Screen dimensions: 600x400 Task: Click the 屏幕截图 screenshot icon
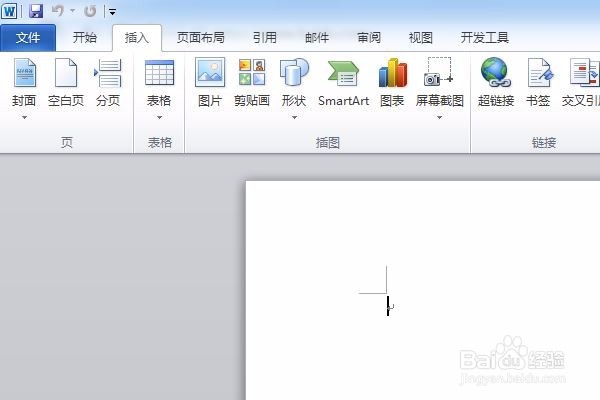(439, 72)
